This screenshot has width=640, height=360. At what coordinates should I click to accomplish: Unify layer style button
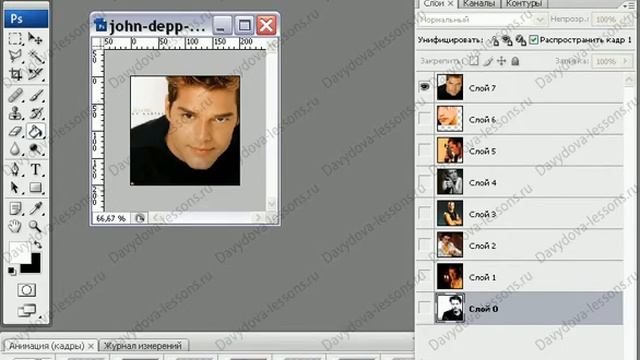[520, 40]
